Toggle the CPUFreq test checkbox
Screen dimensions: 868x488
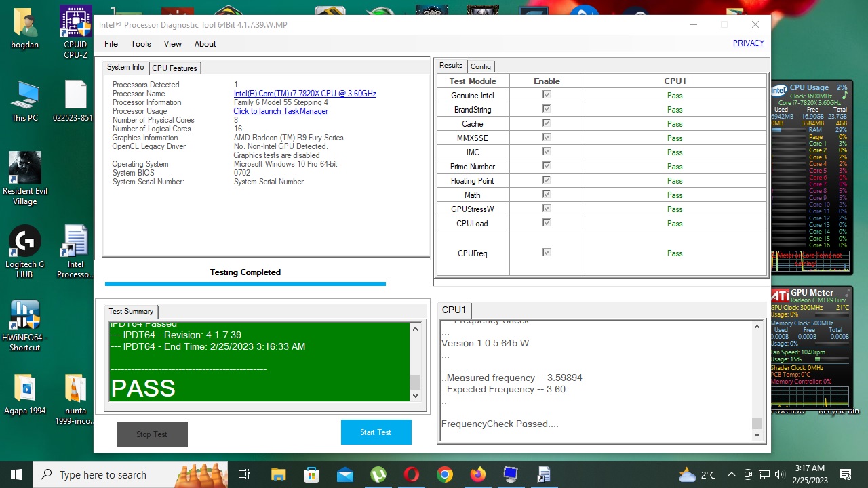coord(547,252)
